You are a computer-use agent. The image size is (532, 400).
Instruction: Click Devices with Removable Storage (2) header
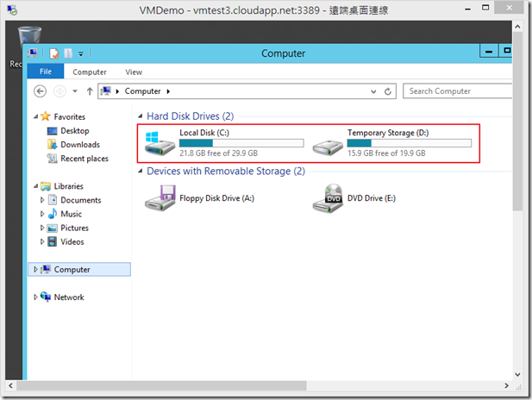pyautogui.click(x=226, y=171)
